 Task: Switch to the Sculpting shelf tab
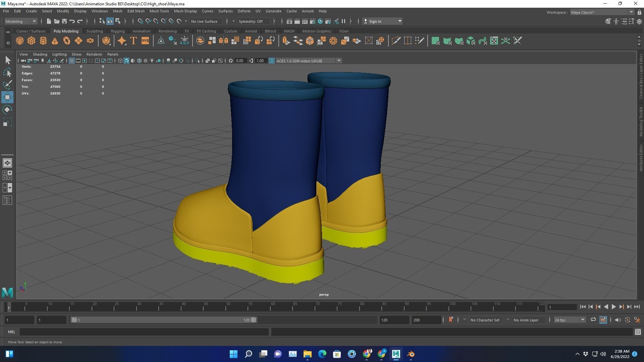click(x=95, y=31)
